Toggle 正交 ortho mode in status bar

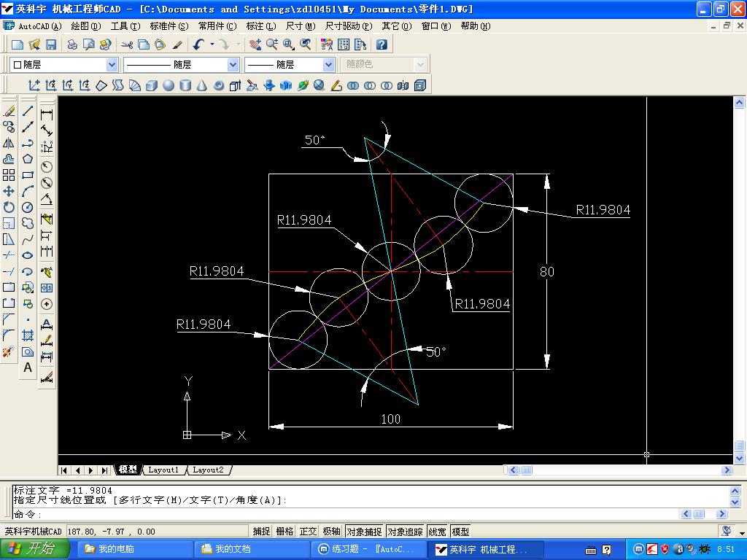tap(309, 532)
